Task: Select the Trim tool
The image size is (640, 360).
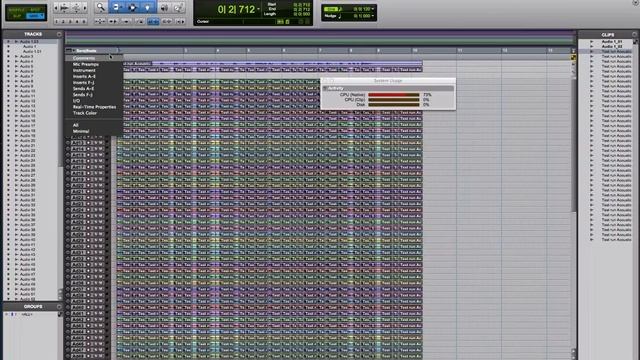Action: click(116, 7)
